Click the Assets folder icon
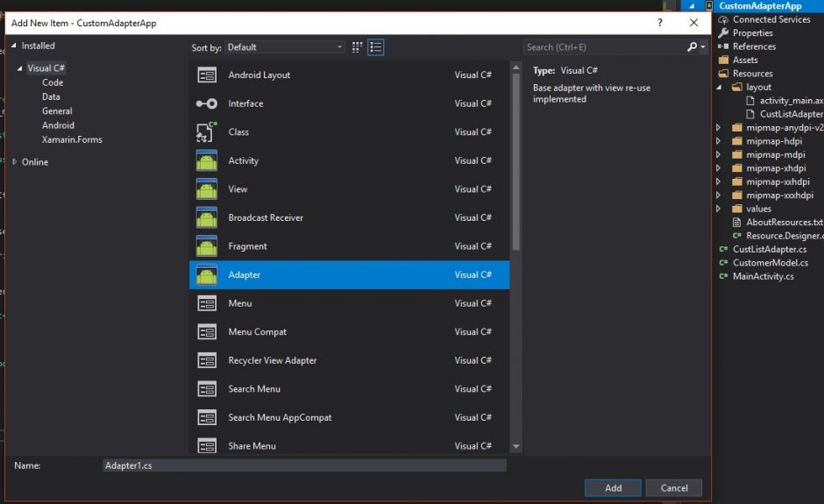The width and height of the screenshot is (824, 504). tap(723, 60)
